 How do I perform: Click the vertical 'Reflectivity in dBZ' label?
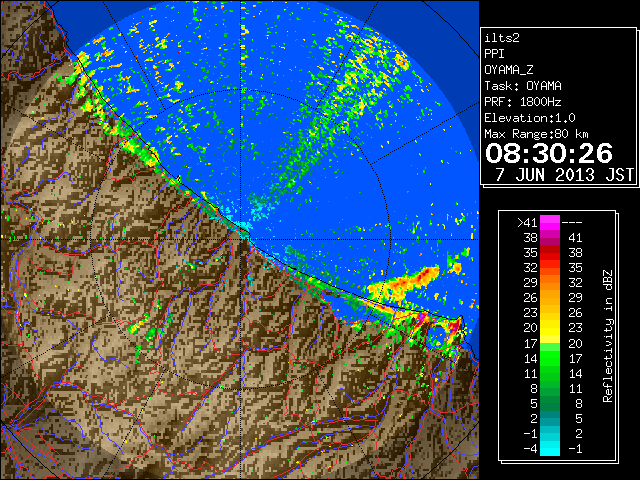coord(607,336)
